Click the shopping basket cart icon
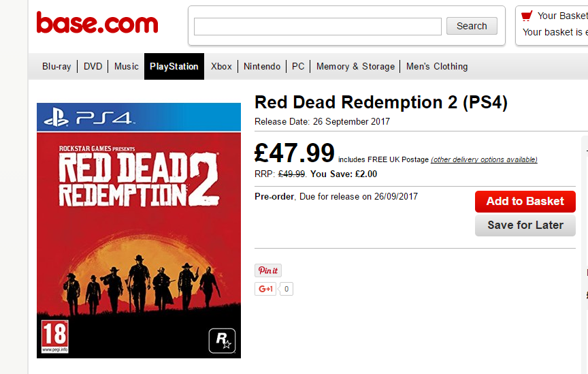The height and width of the screenshot is (374, 588). tap(526, 15)
